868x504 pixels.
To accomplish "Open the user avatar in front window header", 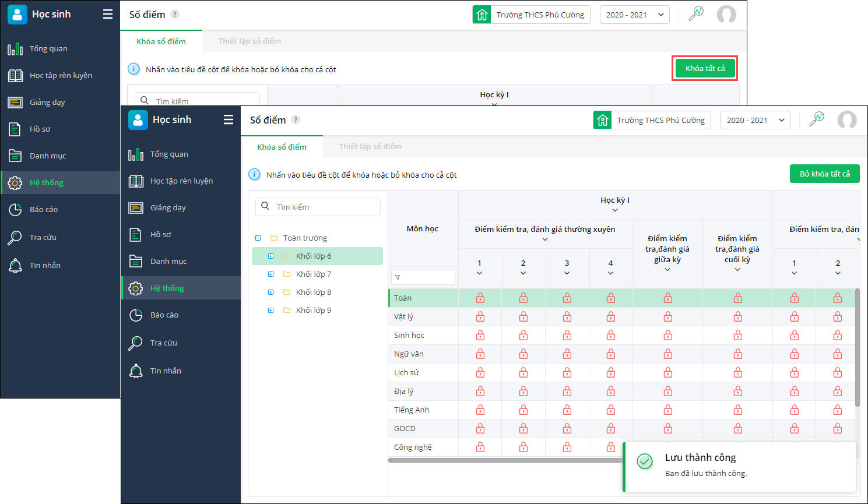I will pos(846,120).
